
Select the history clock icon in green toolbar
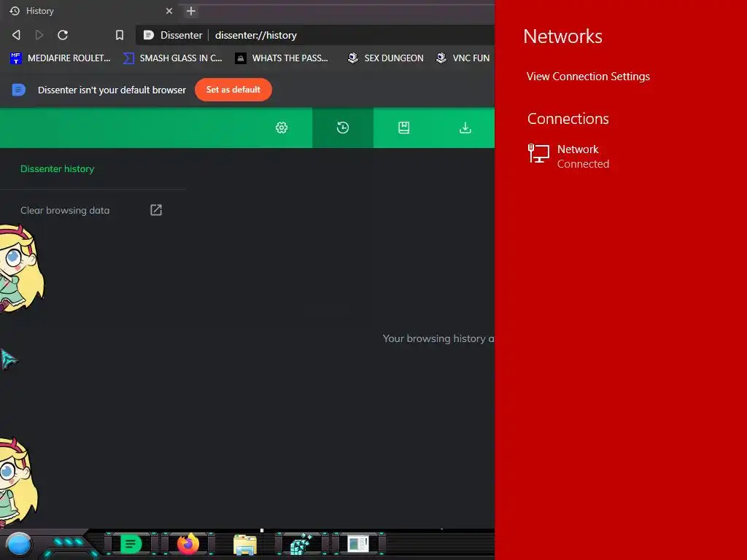point(343,128)
